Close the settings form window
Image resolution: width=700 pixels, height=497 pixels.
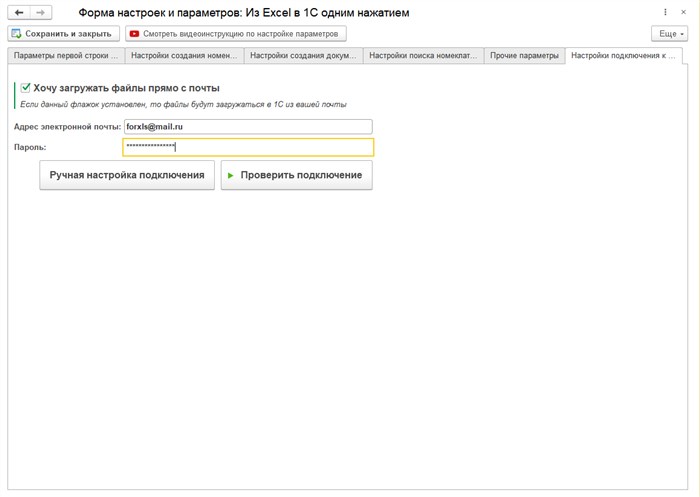[683, 13]
